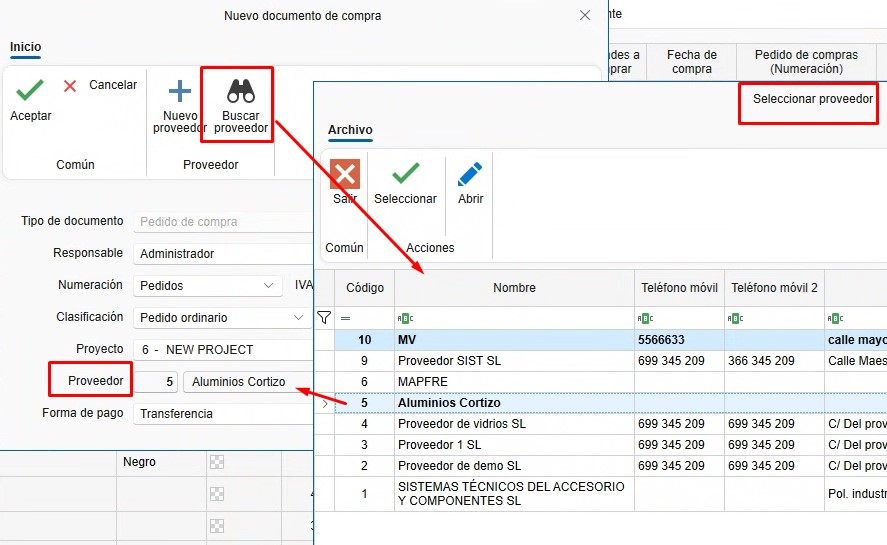Expand the Clasificación Pedido ordinario dropdown
The height and width of the screenshot is (545, 887).
(x=298, y=317)
